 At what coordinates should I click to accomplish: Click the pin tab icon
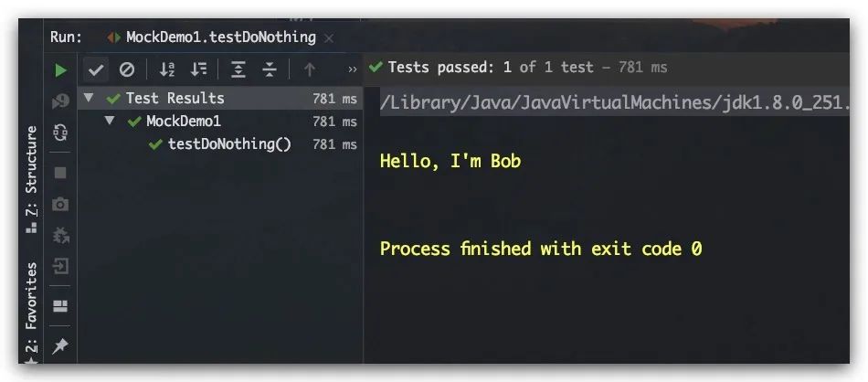point(59,346)
